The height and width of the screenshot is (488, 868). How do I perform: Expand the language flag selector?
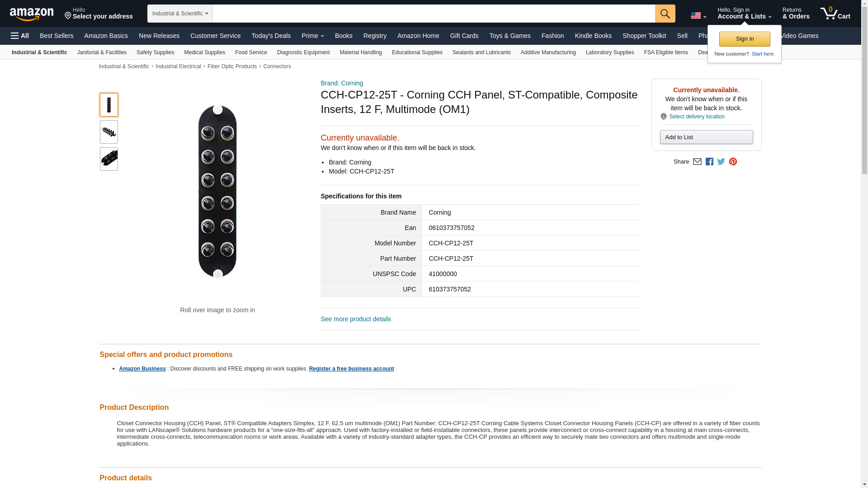pos(698,16)
